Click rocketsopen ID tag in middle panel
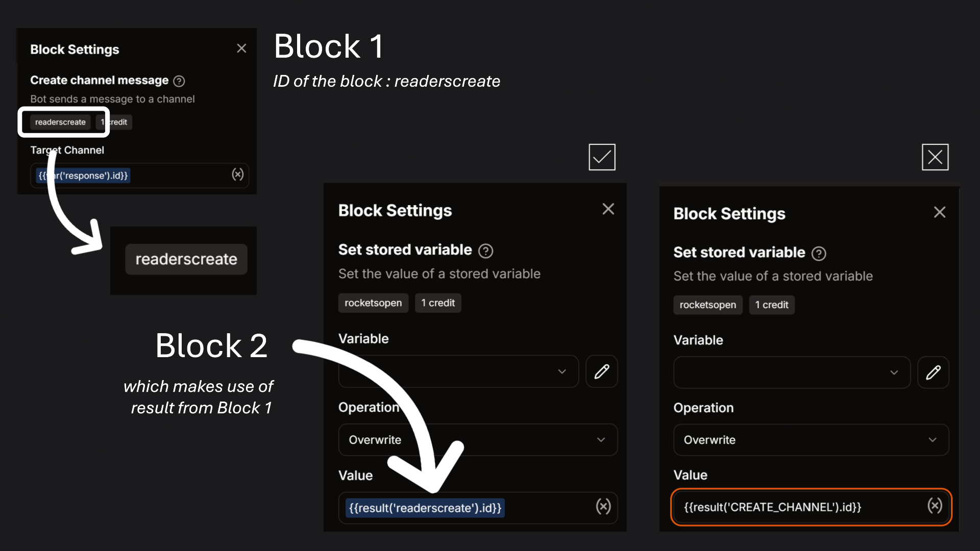The width and height of the screenshot is (980, 551). click(373, 303)
